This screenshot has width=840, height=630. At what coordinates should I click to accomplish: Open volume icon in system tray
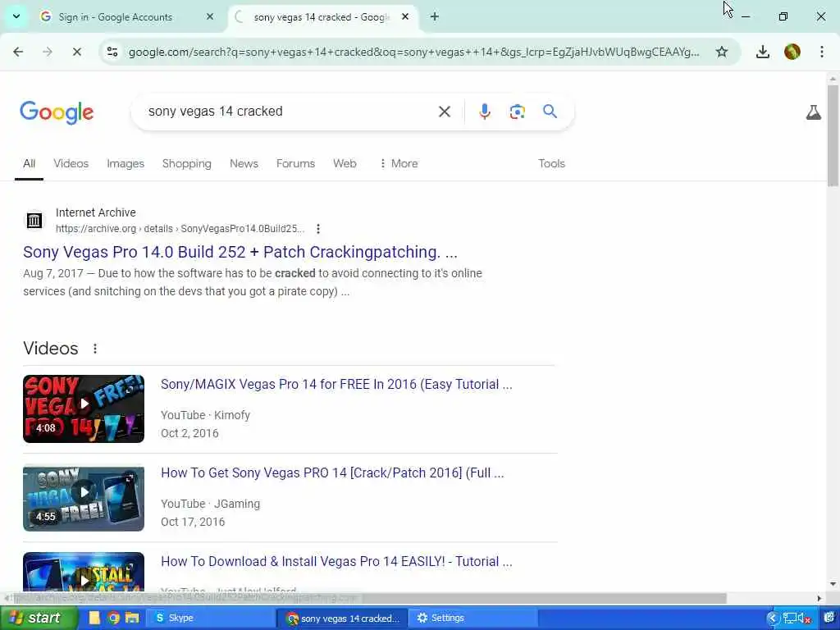(804, 619)
